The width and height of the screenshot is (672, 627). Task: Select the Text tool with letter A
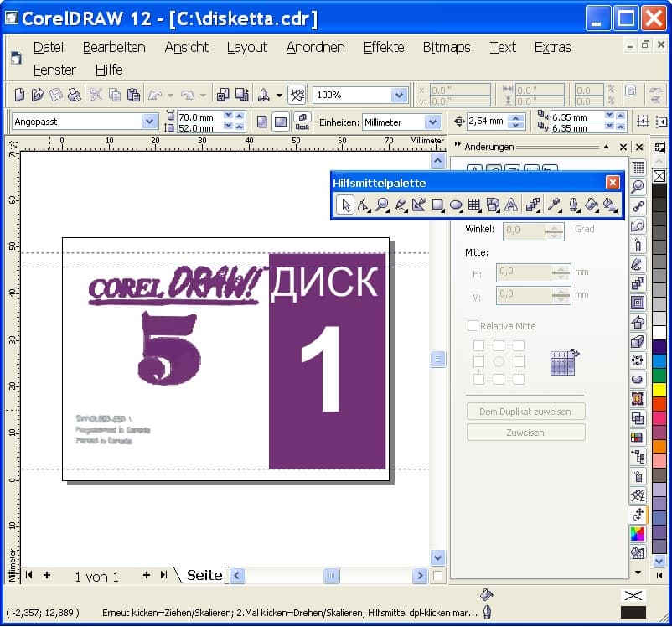tap(511, 205)
